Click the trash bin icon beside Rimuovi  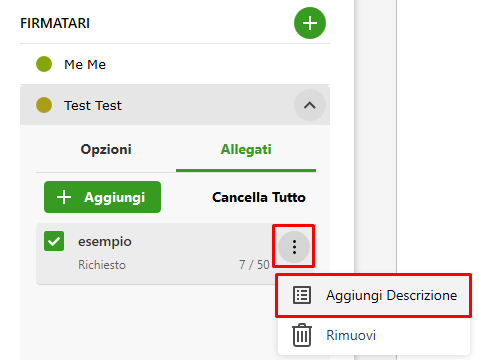(x=302, y=335)
